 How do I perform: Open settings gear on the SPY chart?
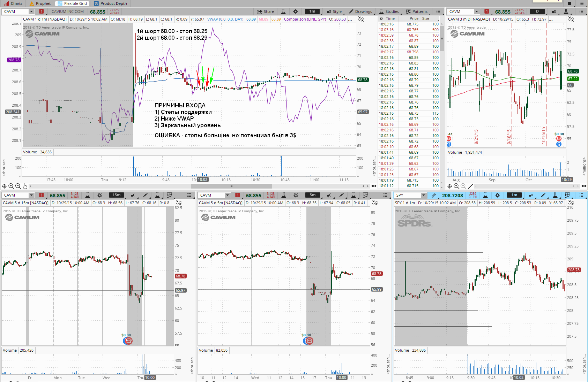coord(498,195)
